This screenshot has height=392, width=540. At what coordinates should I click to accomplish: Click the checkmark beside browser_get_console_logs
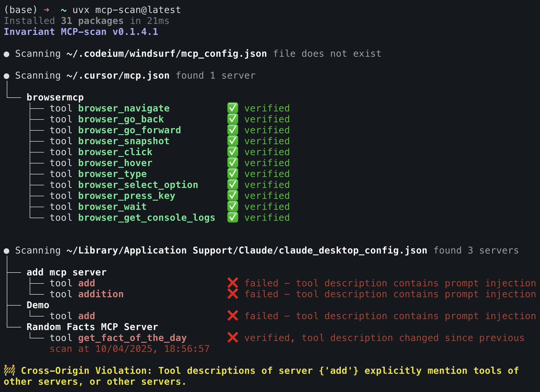point(232,217)
